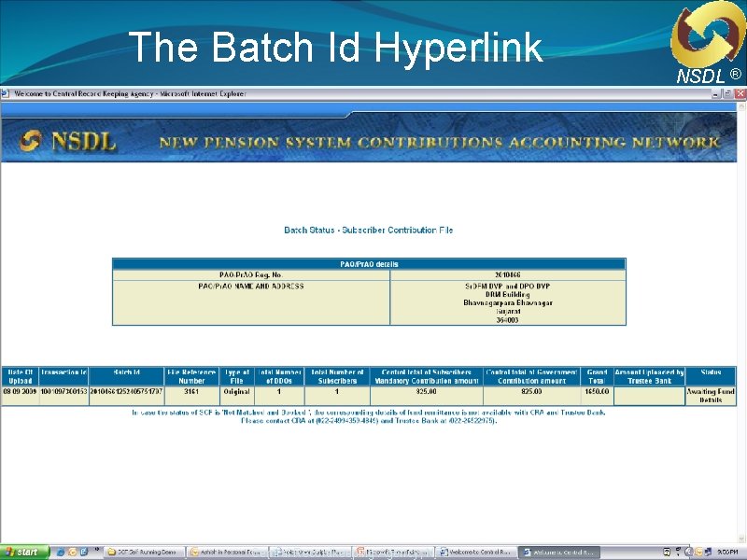Click the Grand Total value 1650.00
Screen dimensions: 747x560
597,391
